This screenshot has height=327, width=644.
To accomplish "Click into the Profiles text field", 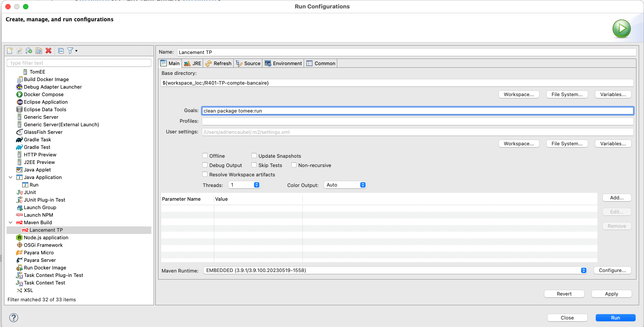I will [x=417, y=121].
